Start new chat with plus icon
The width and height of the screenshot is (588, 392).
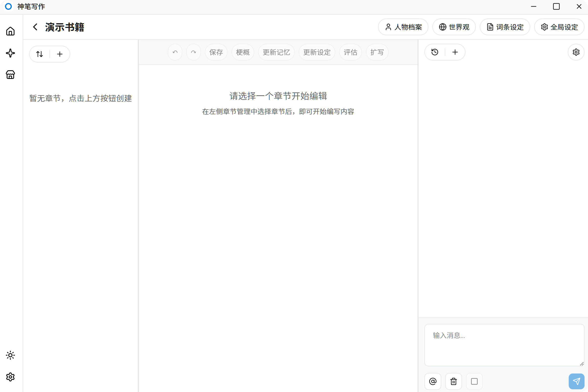(x=455, y=52)
